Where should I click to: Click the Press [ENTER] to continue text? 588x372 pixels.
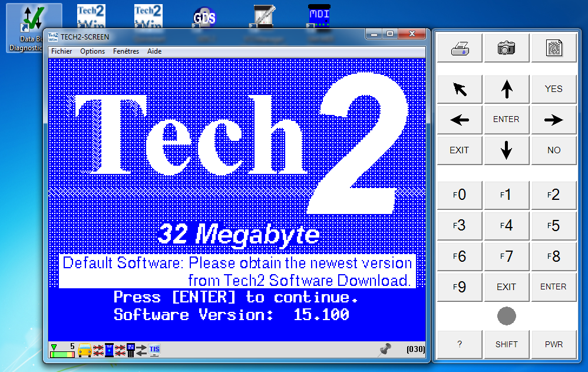point(236,297)
